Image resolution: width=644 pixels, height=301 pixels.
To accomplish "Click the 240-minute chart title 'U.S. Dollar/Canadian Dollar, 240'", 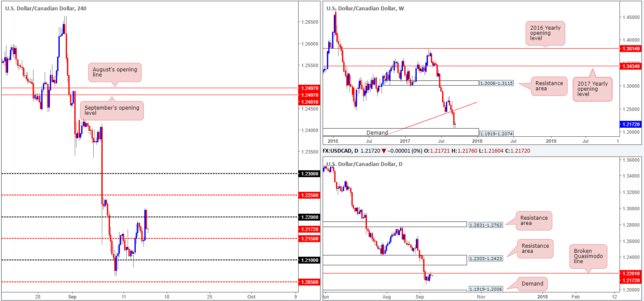I will tap(45, 8).
